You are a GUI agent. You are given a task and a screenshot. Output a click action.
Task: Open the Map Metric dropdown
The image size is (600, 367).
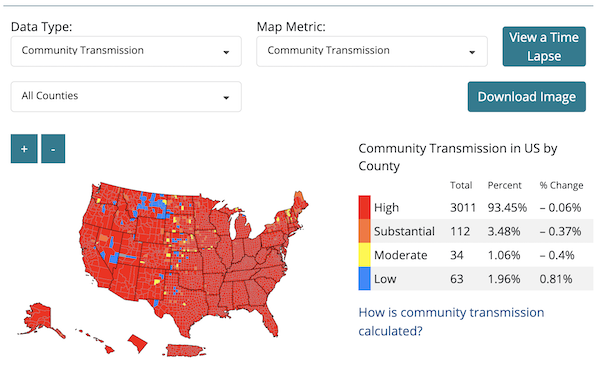[x=372, y=51]
